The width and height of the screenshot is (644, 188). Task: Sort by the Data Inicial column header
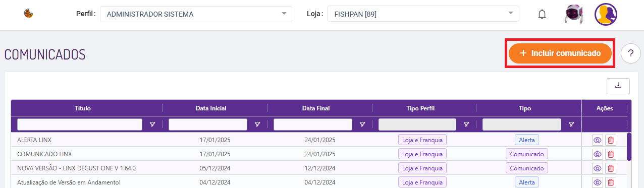[x=211, y=108]
